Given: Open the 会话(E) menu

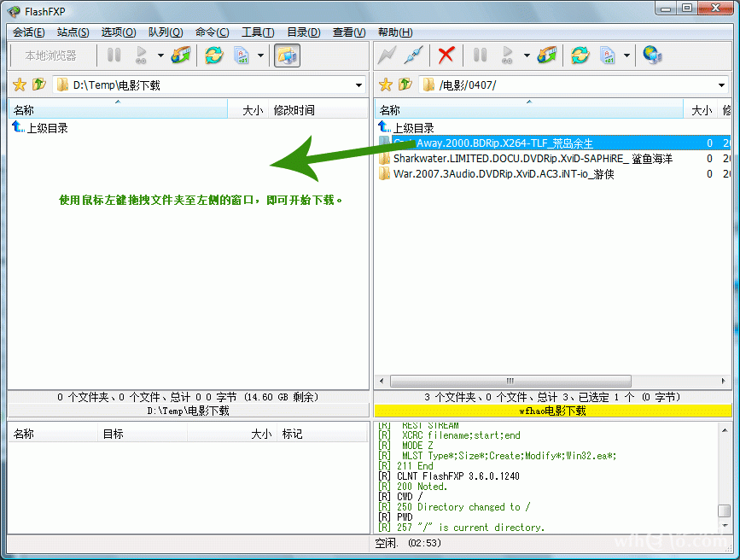Looking at the screenshot, I should [28, 32].
